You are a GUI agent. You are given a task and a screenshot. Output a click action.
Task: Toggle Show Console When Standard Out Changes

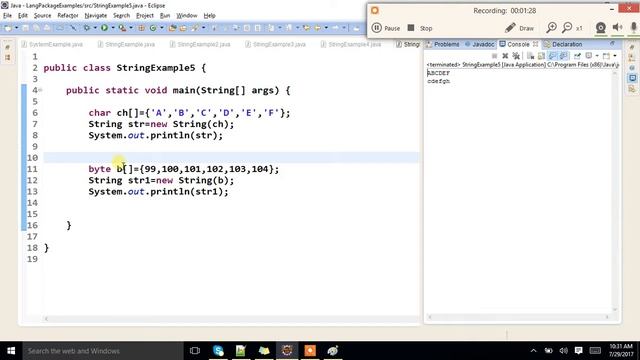point(552,56)
